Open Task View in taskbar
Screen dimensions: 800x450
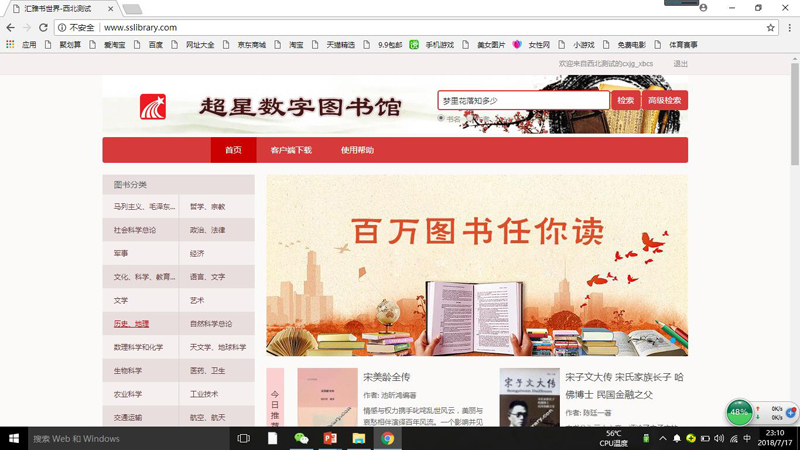[x=244, y=438]
